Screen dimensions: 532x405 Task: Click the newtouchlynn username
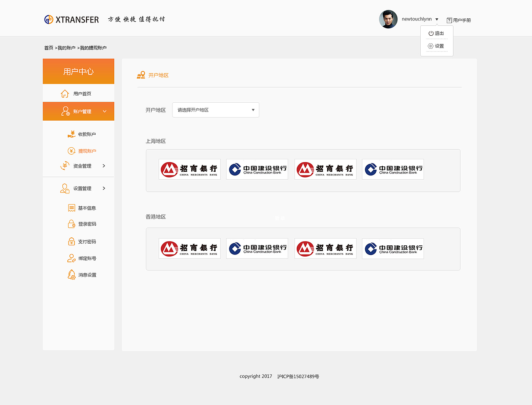pyautogui.click(x=417, y=19)
